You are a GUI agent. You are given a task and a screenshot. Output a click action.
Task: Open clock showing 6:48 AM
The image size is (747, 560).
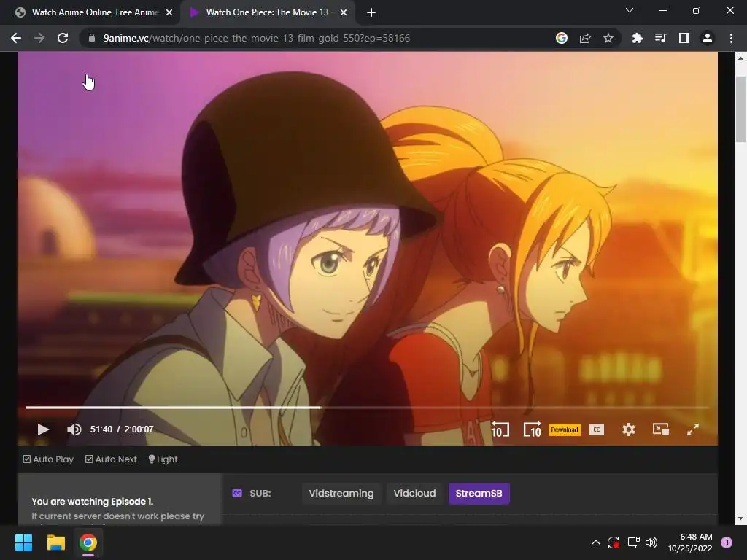click(690, 542)
